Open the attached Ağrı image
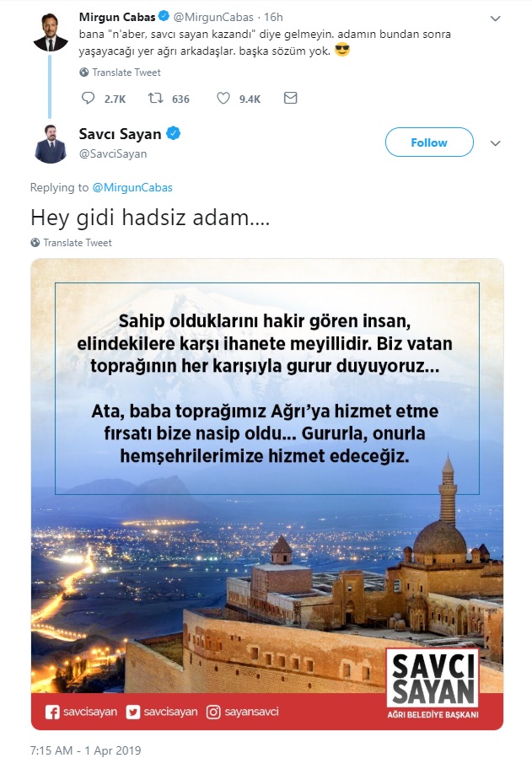532x758 pixels. point(267,494)
